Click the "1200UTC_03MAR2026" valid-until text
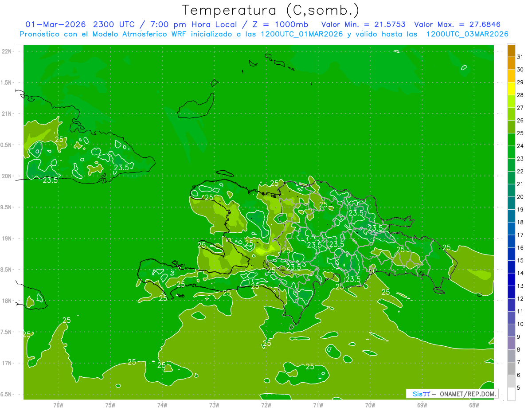 [x=467, y=34]
